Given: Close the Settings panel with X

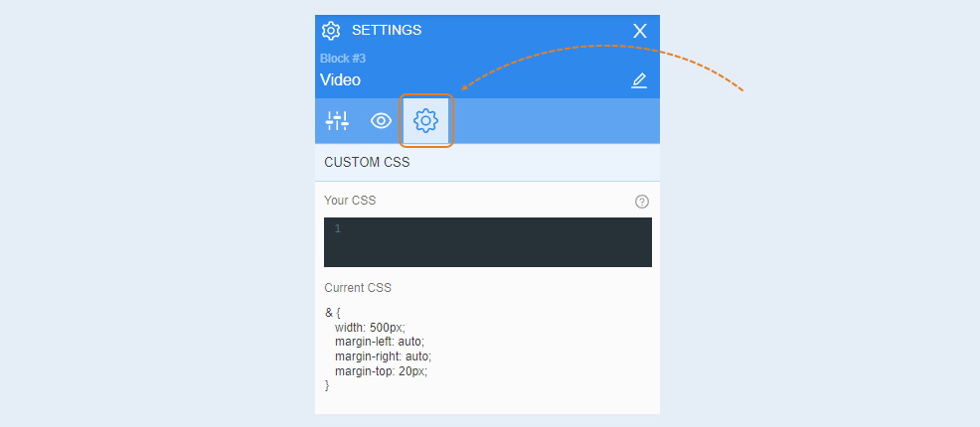Looking at the screenshot, I should point(639,31).
